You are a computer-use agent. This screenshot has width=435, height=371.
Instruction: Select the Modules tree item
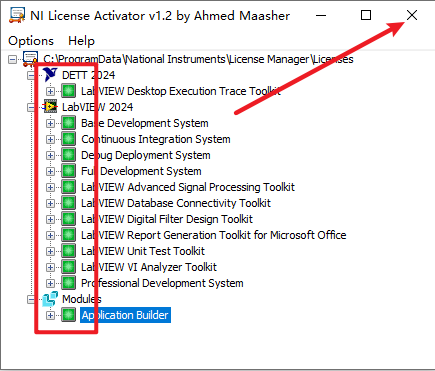click(82, 299)
